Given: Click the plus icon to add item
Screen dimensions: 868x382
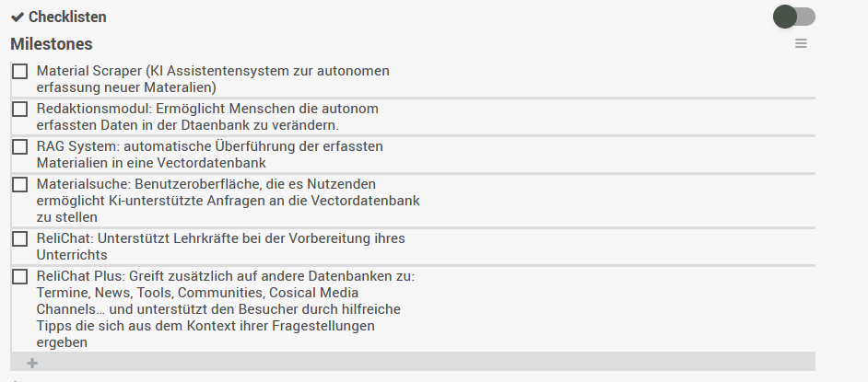Looking at the screenshot, I should [32, 363].
